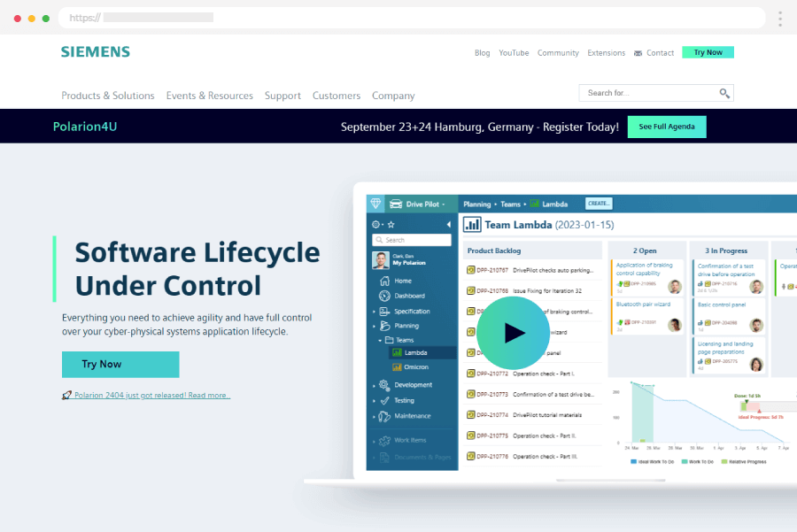Click the Siemens logo
Viewport: 797px width, 532px height.
(x=96, y=52)
